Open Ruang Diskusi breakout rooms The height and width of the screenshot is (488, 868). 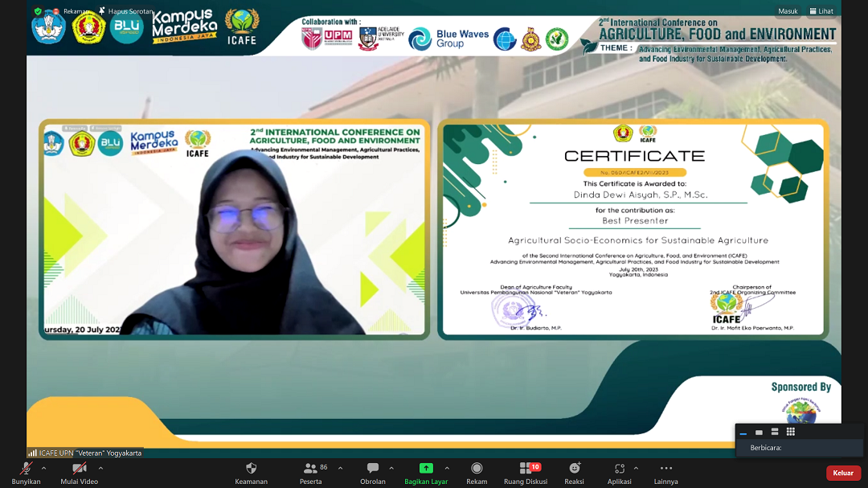(x=526, y=474)
